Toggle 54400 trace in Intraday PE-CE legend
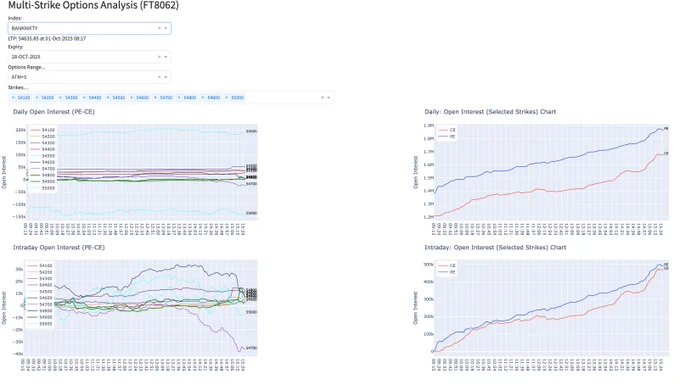The width and height of the screenshot is (680, 385). click(39, 285)
